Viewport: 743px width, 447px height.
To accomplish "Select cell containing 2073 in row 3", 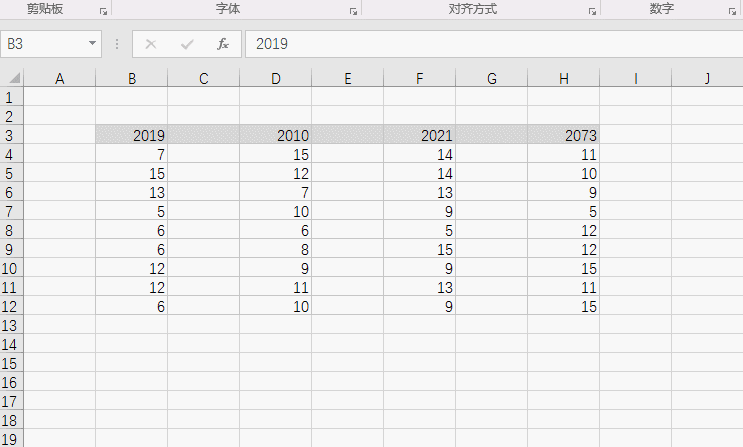I will pos(563,135).
